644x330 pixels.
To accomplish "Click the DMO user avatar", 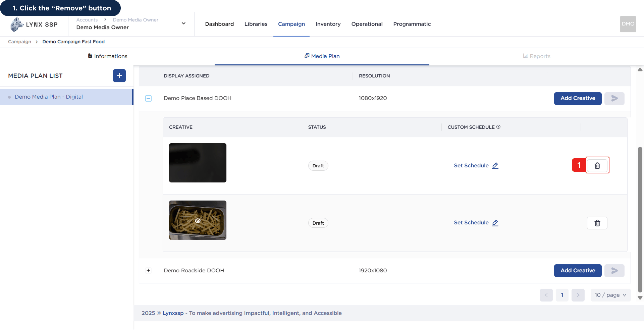I will pyautogui.click(x=628, y=24).
